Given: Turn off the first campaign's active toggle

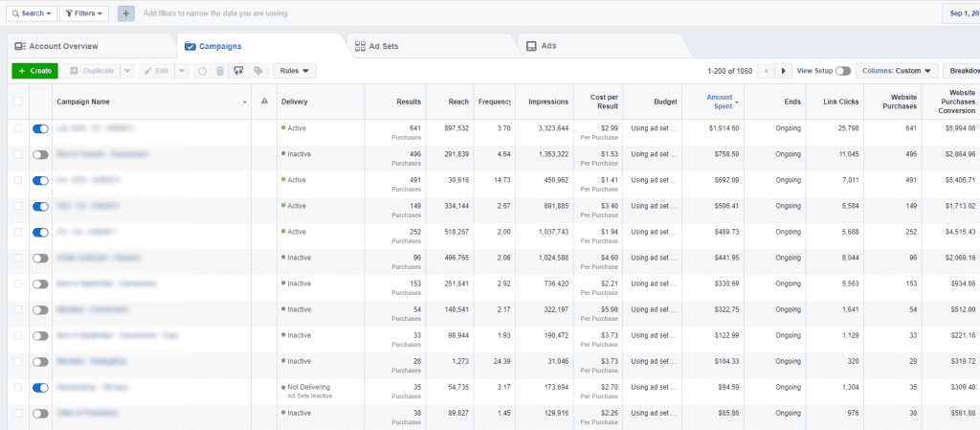Looking at the screenshot, I should coord(40,127).
